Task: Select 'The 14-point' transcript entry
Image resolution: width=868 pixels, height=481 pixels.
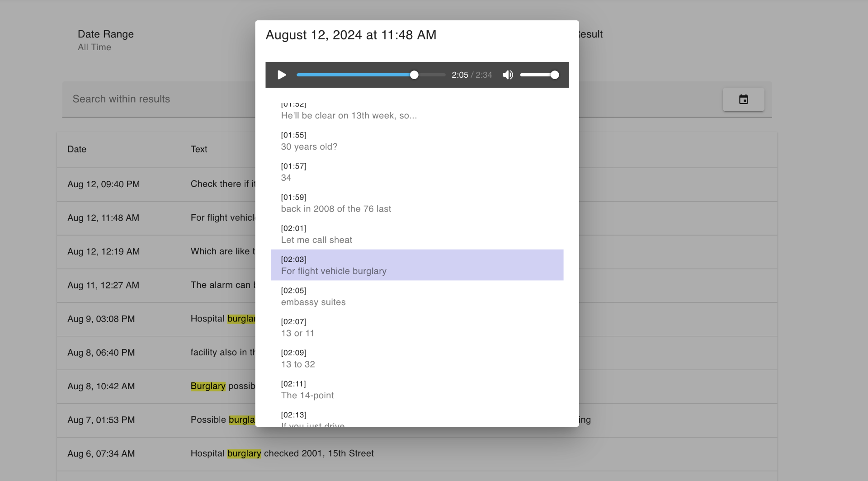Action: pyautogui.click(x=307, y=395)
